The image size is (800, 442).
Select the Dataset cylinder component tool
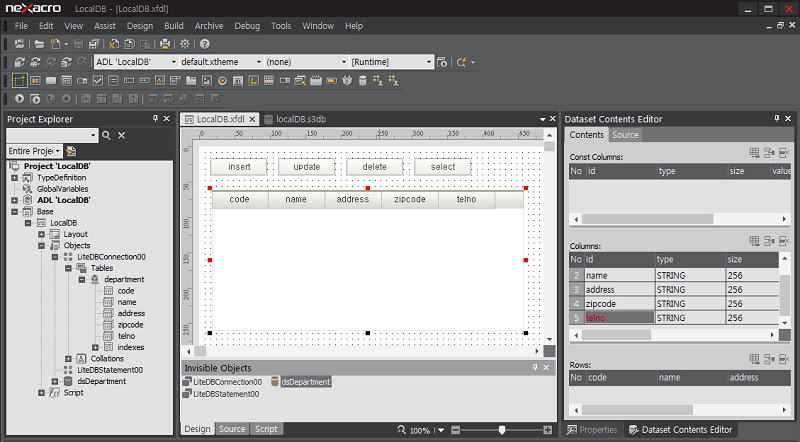[x=363, y=81]
